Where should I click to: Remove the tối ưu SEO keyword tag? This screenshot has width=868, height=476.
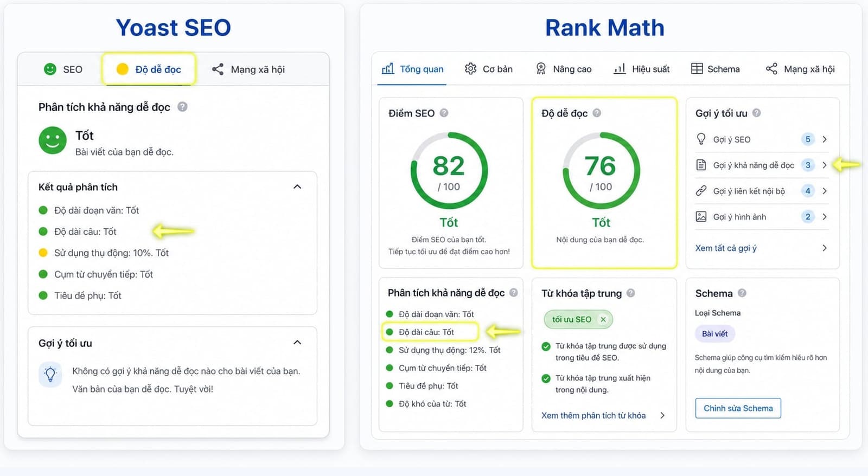pos(603,319)
